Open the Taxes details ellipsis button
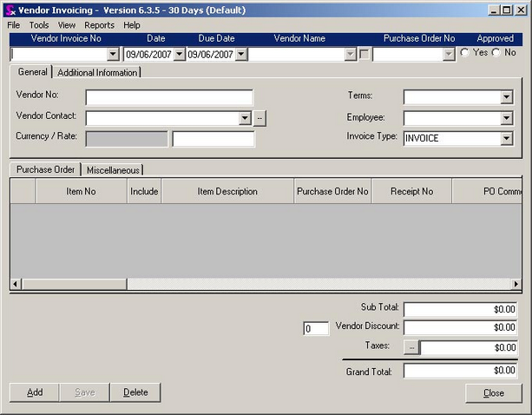 click(x=411, y=347)
